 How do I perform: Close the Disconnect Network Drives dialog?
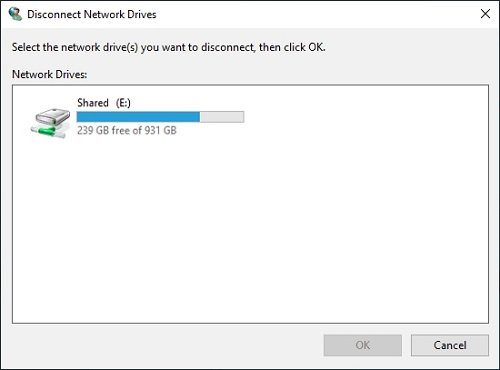point(485,14)
